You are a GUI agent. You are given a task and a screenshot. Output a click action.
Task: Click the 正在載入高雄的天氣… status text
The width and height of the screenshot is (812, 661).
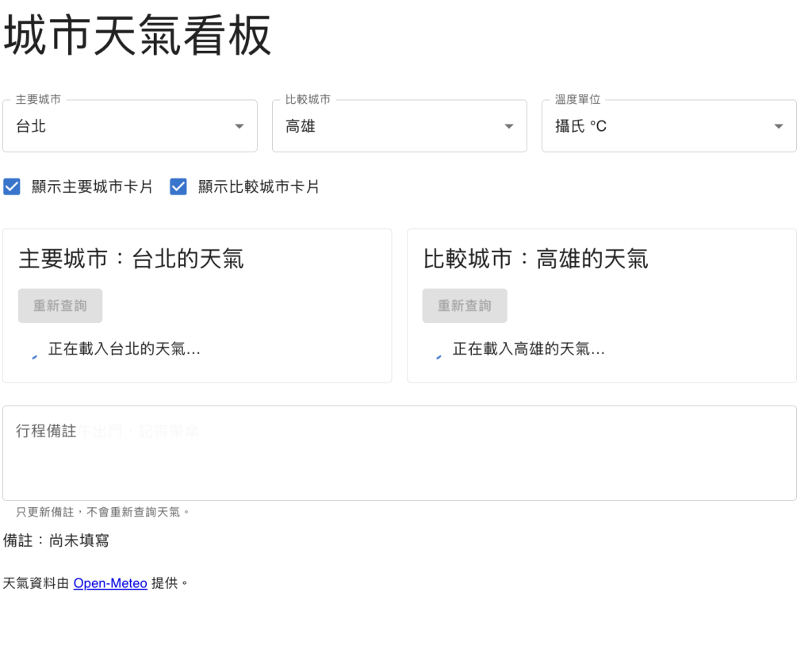pyautogui.click(x=529, y=349)
